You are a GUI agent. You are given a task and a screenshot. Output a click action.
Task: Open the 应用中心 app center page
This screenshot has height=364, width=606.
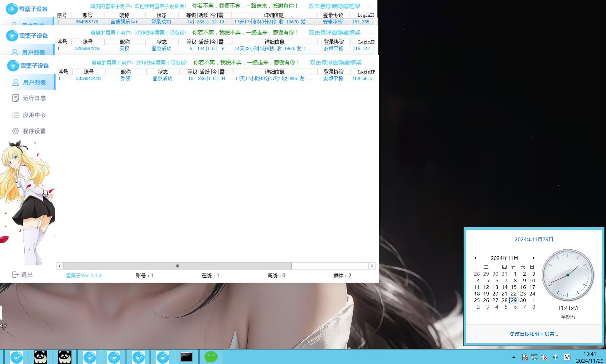(29, 115)
